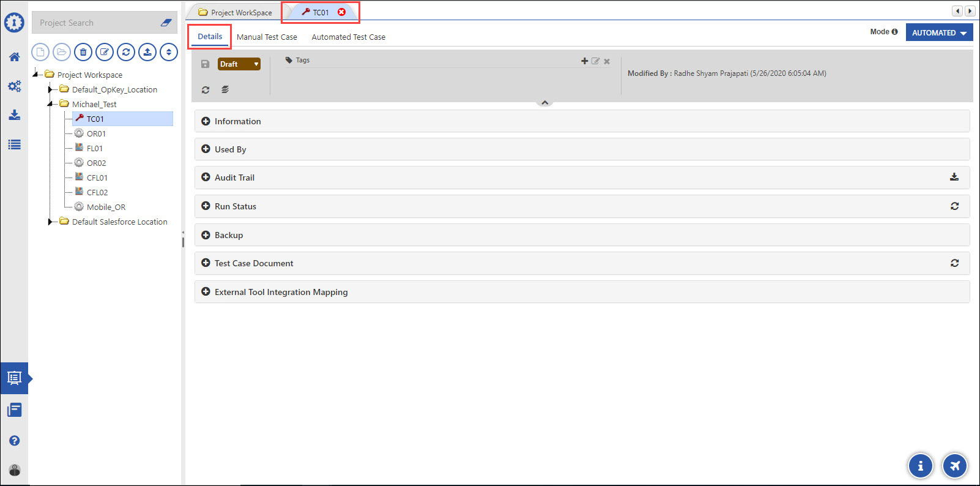The height and width of the screenshot is (486, 980).
Task: Click the stacked layers icon in details
Action: click(225, 90)
